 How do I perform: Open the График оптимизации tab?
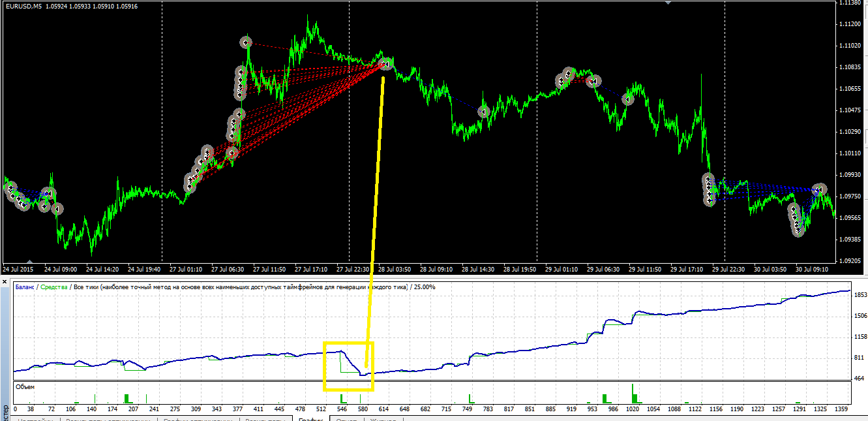click(198, 419)
